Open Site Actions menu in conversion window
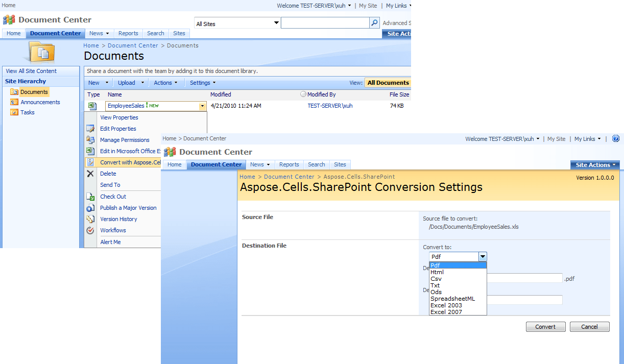The height and width of the screenshot is (364, 624). point(595,165)
